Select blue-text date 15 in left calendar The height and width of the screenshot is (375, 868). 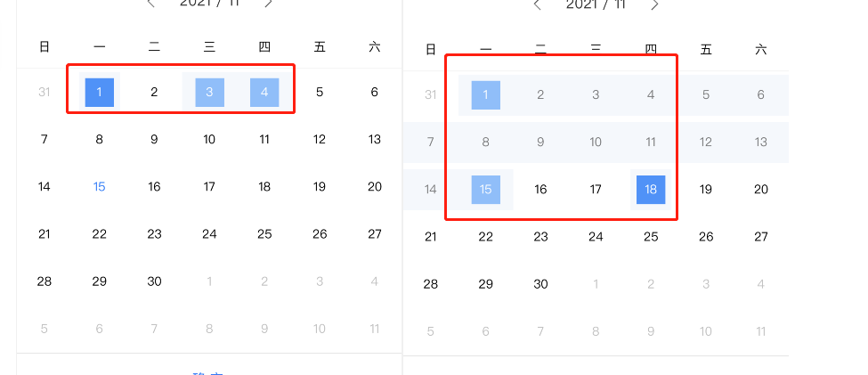pyautogui.click(x=100, y=186)
